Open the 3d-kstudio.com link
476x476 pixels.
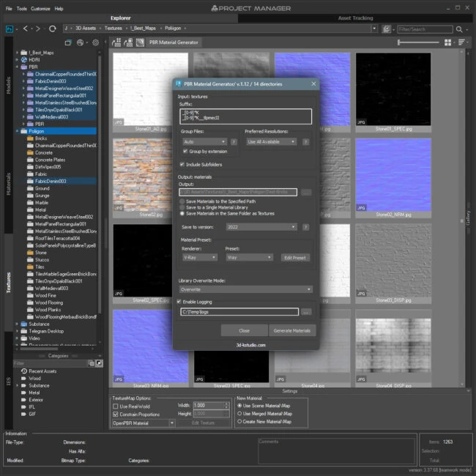coord(250,345)
